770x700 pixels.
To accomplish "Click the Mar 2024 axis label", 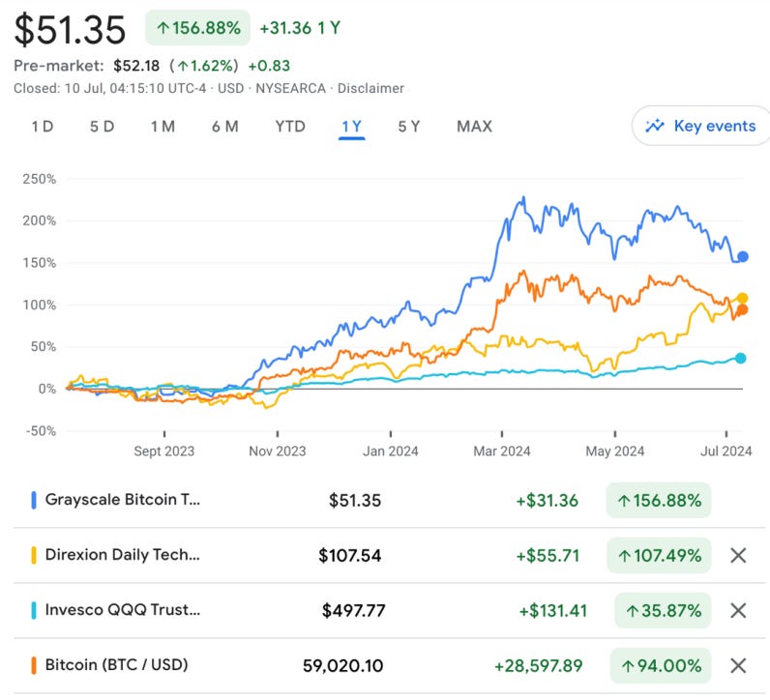I will coord(502,452).
